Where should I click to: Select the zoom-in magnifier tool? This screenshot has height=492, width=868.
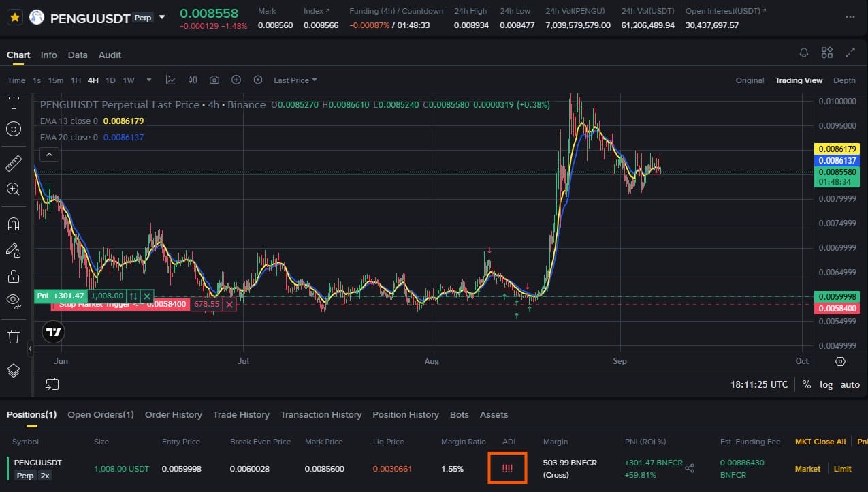(13, 189)
